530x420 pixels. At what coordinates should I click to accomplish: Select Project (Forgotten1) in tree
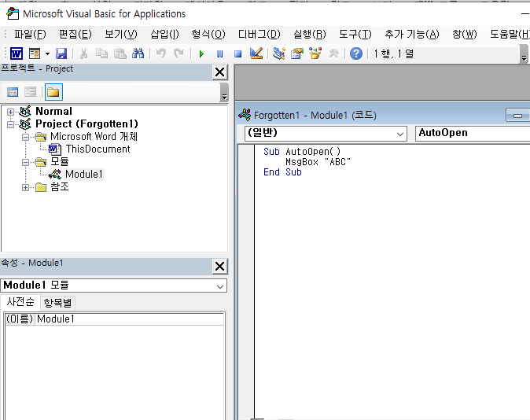click(x=86, y=123)
